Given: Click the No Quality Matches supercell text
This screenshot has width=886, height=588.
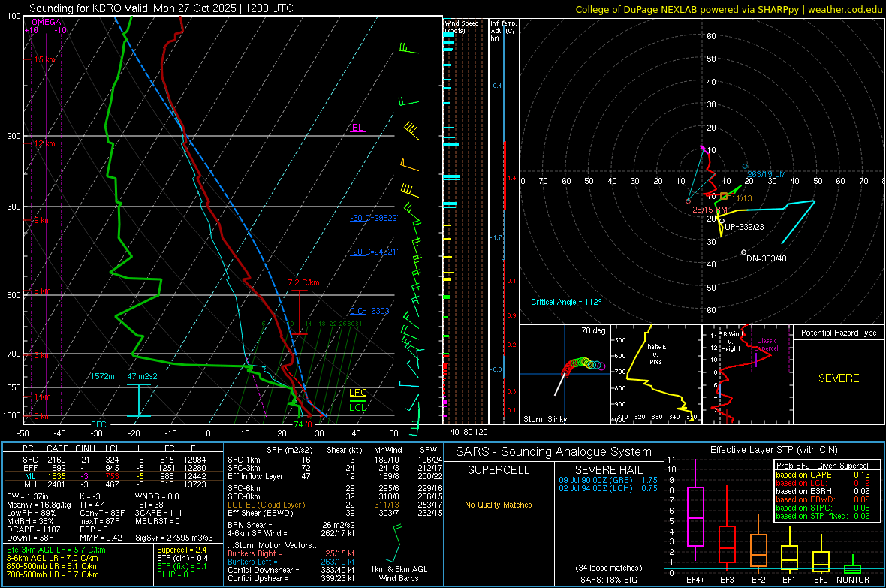Looking at the screenshot, I should pos(499,505).
